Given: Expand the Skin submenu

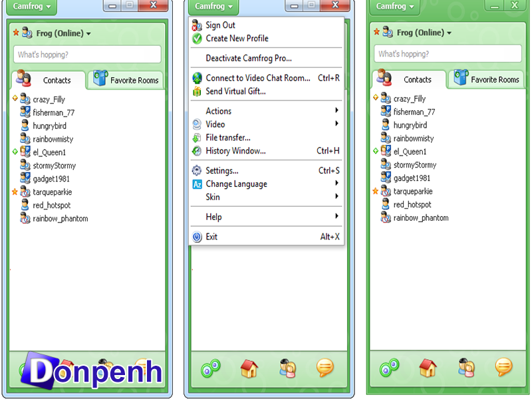Looking at the screenshot, I should [x=267, y=197].
